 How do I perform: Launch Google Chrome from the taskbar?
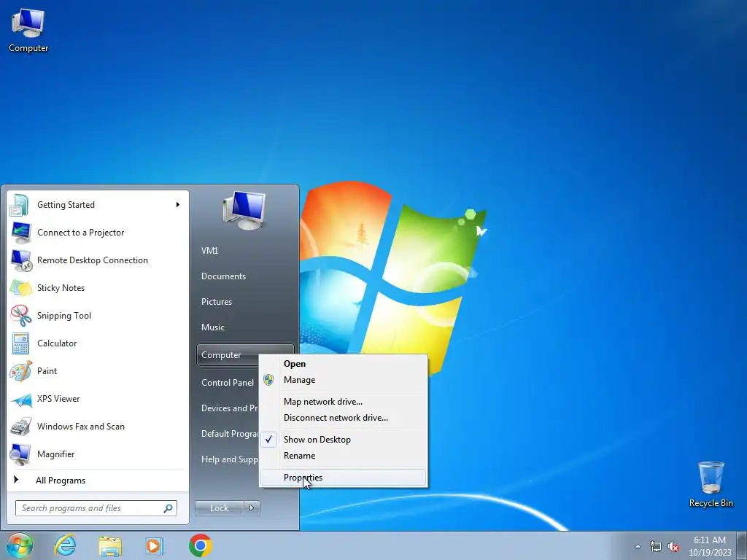tap(201, 545)
